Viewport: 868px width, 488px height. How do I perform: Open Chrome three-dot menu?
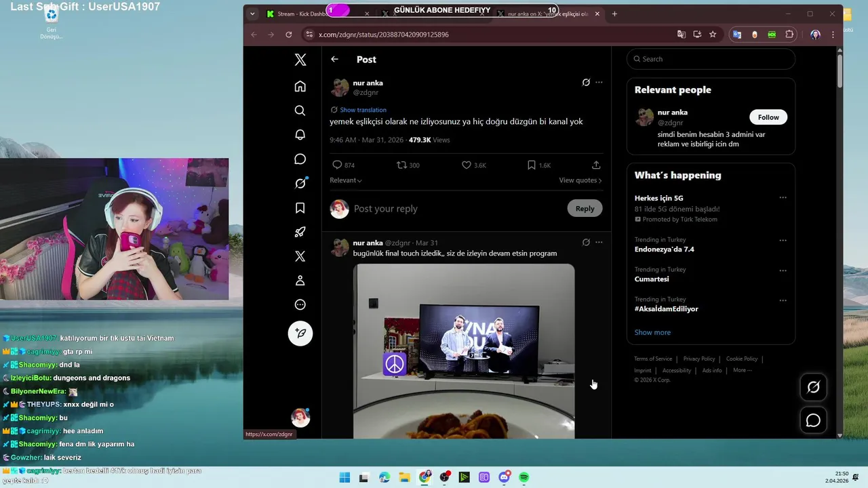[x=833, y=34]
